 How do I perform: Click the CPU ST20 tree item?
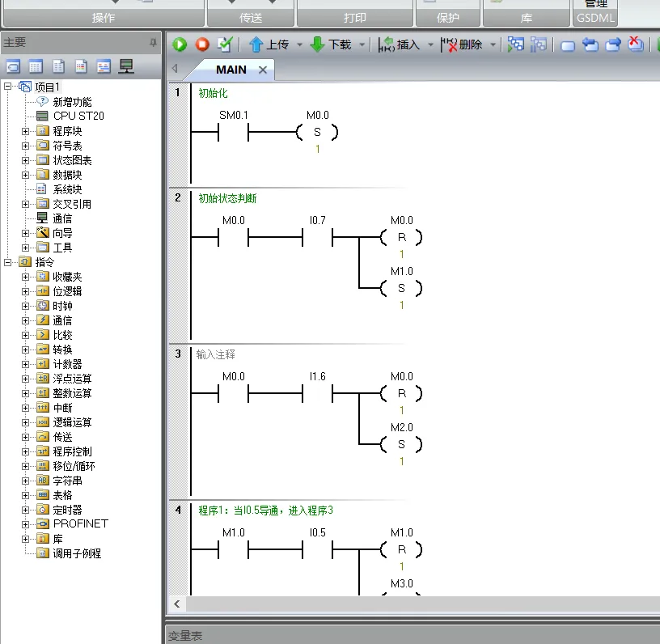(x=78, y=116)
